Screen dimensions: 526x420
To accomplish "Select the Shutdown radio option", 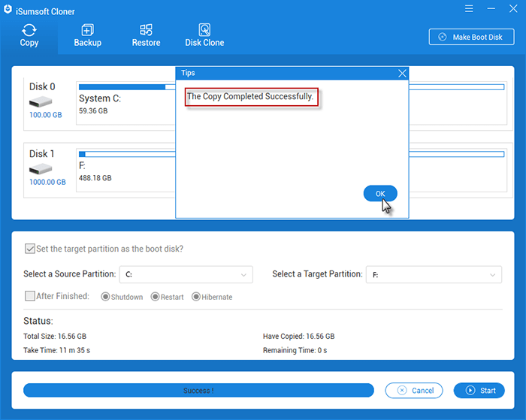I will click(x=105, y=297).
